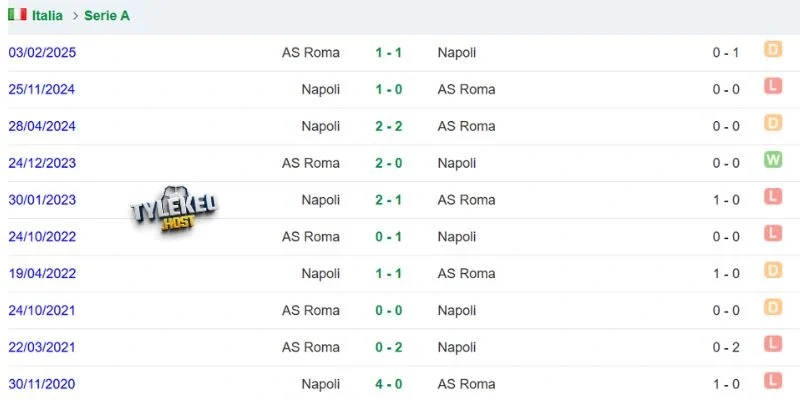Open the Italia breadcrumb link
800x400 pixels.
(47, 16)
